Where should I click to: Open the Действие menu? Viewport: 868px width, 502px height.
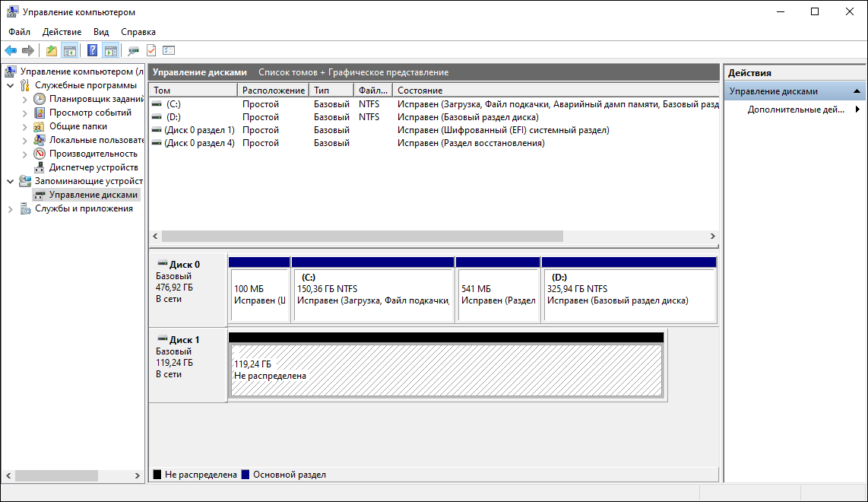62,32
